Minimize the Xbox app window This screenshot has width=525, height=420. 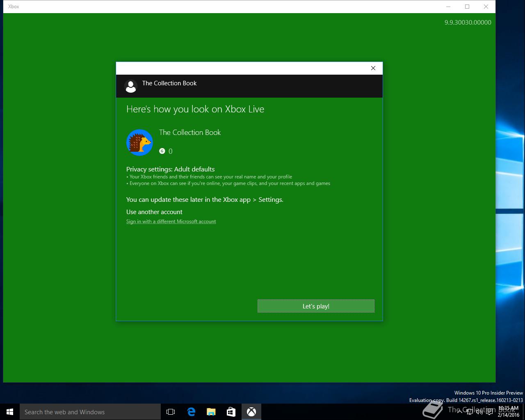coord(448,7)
